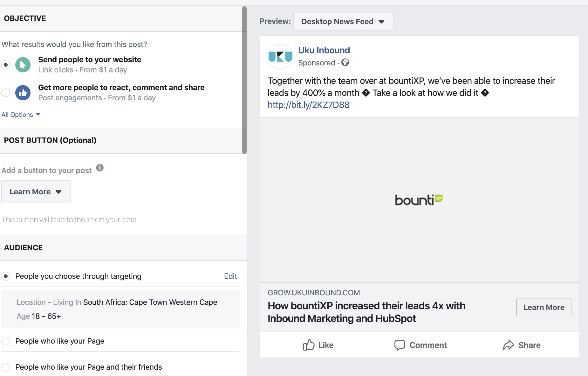
Task: Click Edit for audience targeting
Action: pyautogui.click(x=230, y=276)
